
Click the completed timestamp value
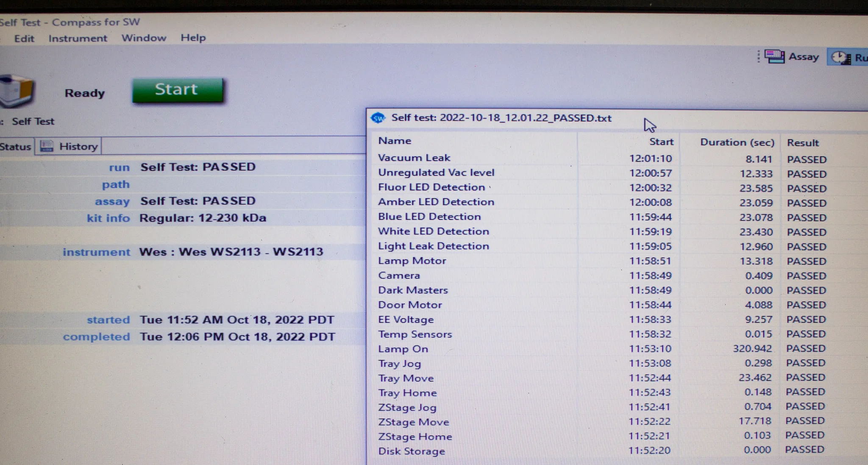point(237,337)
